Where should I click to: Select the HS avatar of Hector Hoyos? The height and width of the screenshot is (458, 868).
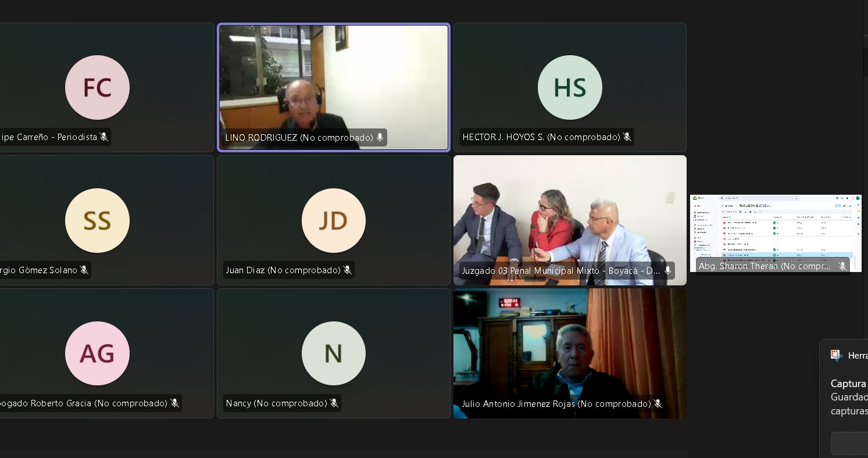[x=570, y=88]
